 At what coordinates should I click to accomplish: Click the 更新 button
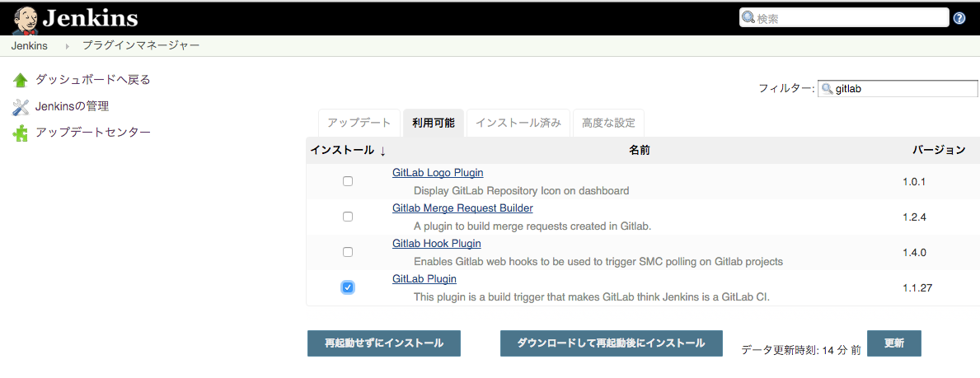pos(893,343)
